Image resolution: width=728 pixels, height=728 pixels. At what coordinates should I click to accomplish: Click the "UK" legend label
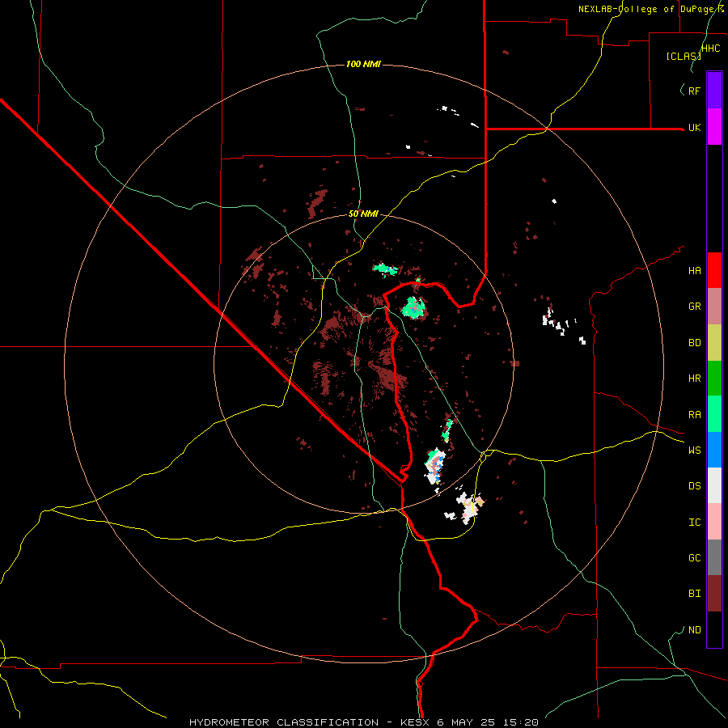[694, 128]
